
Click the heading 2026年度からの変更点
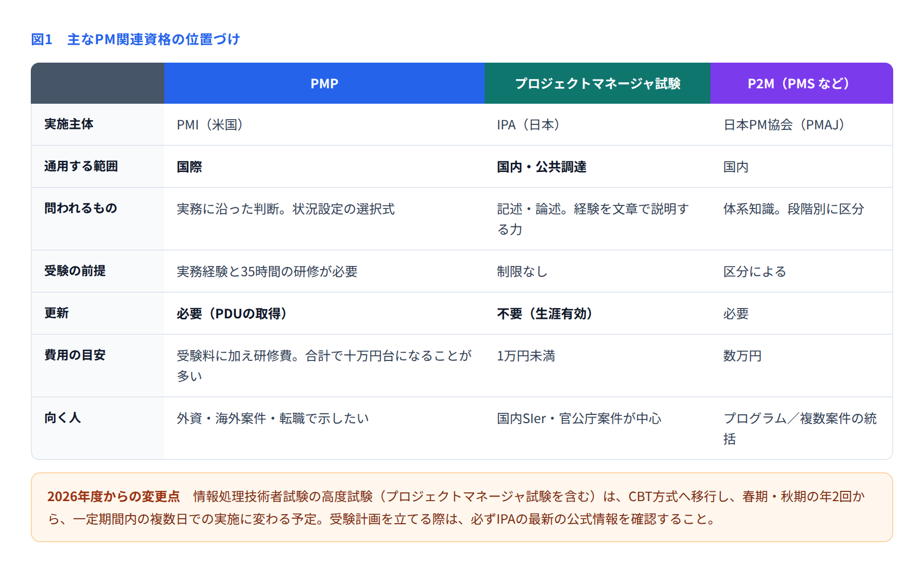click(113, 496)
